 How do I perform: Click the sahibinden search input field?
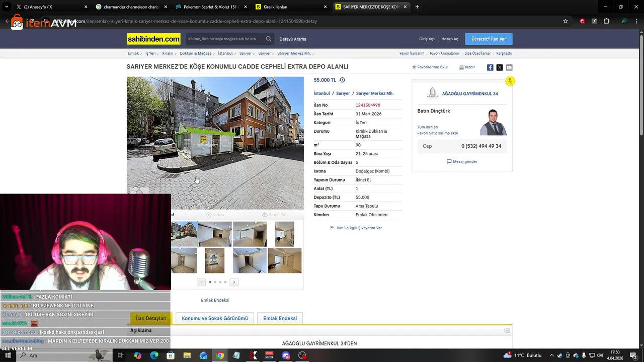[x=225, y=39]
